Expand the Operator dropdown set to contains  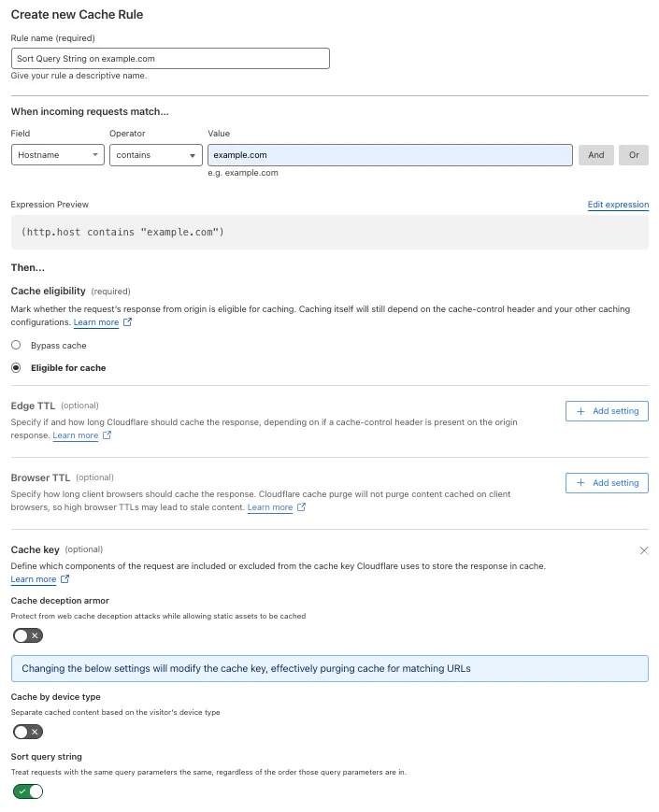(155, 154)
